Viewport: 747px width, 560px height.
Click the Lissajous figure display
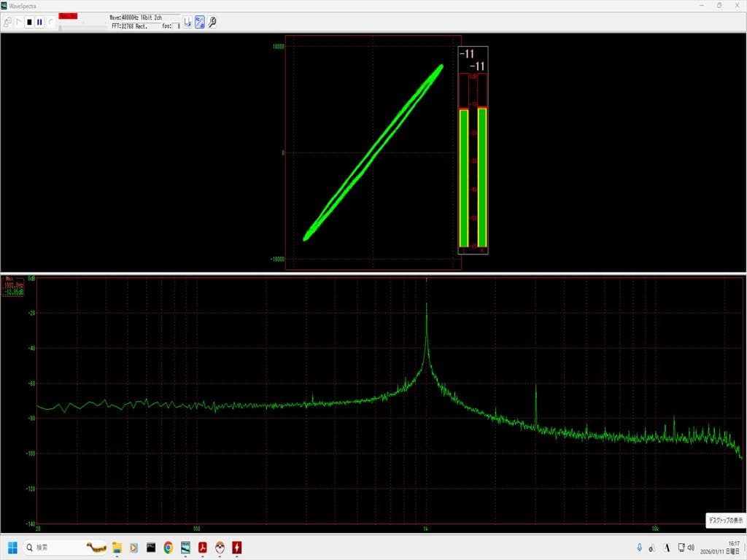point(373,152)
